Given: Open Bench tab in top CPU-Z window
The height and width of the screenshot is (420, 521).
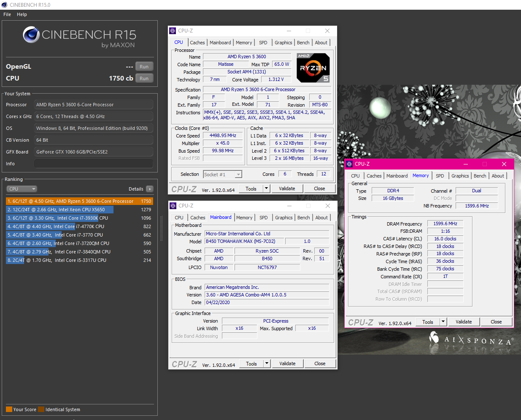Looking at the screenshot, I should click(303, 43).
